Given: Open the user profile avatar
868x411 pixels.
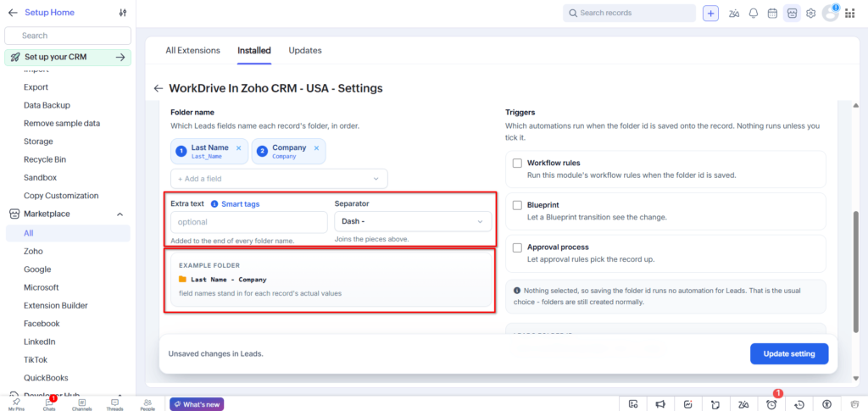Looking at the screenshot, I should (831, 14).
